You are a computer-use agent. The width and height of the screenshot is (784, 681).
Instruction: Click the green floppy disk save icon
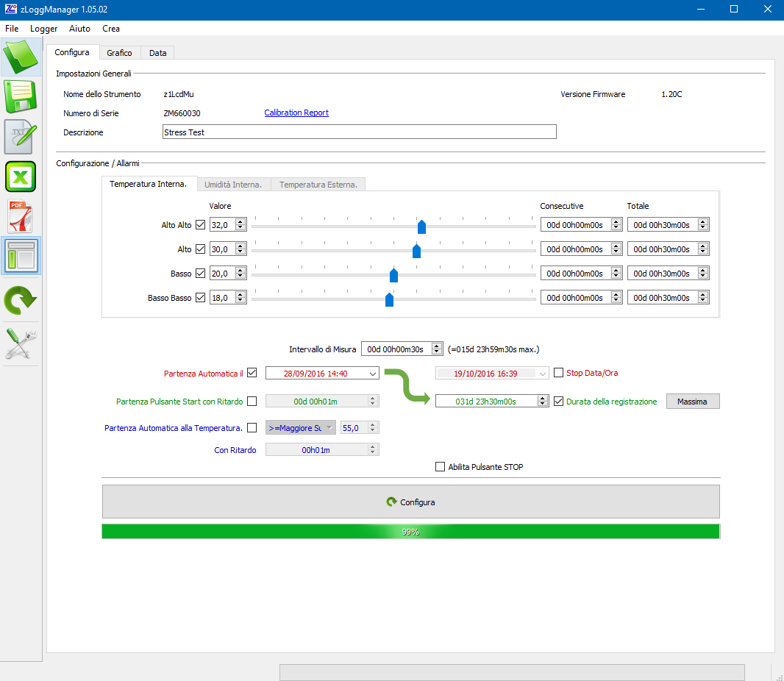click(x=21, y=96)
